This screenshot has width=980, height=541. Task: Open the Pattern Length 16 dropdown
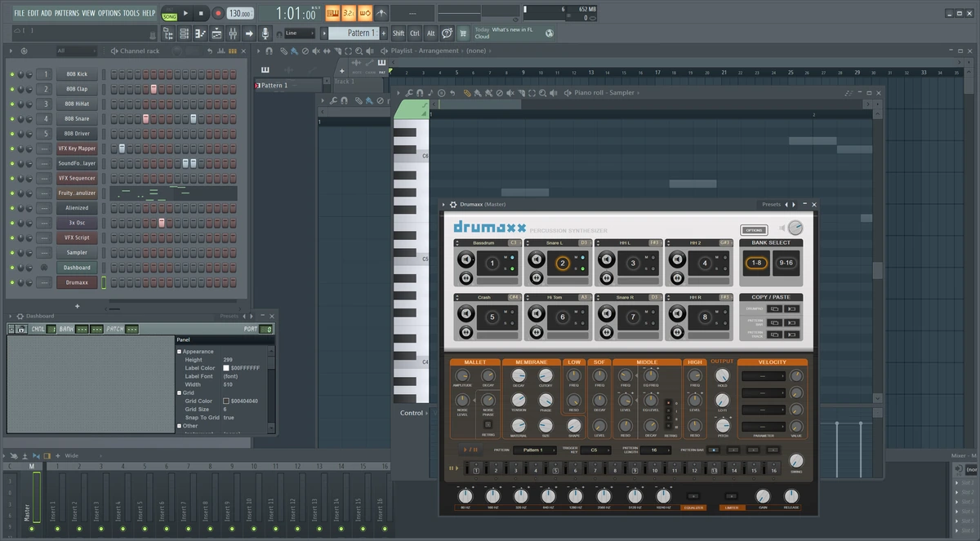[656, 450]
